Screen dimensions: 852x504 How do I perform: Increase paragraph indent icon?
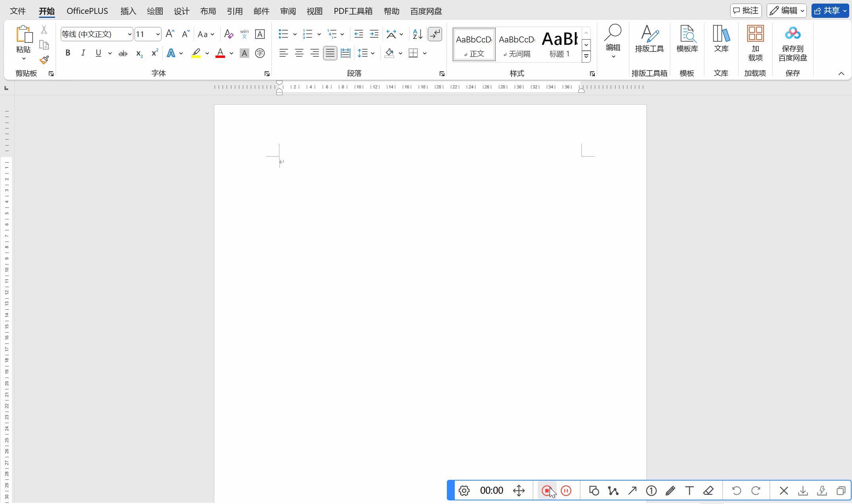click(374, 34)
